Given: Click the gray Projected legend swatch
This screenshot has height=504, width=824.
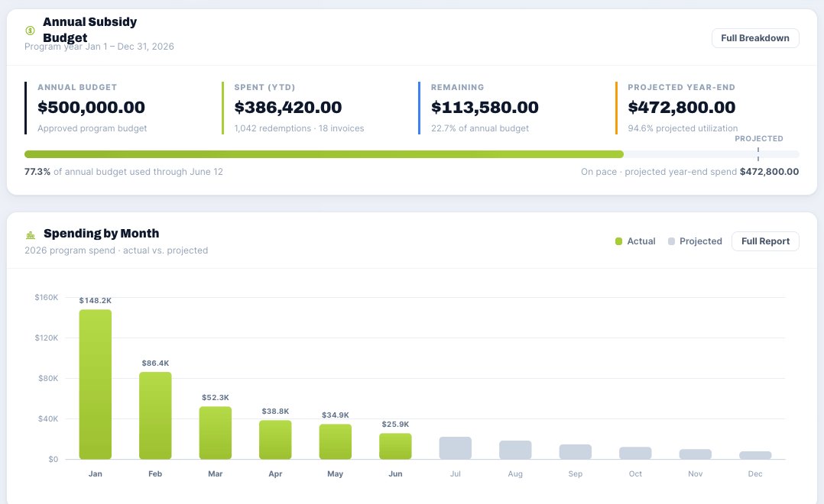Looking at the screenshot, I should [x=671, y=241].
